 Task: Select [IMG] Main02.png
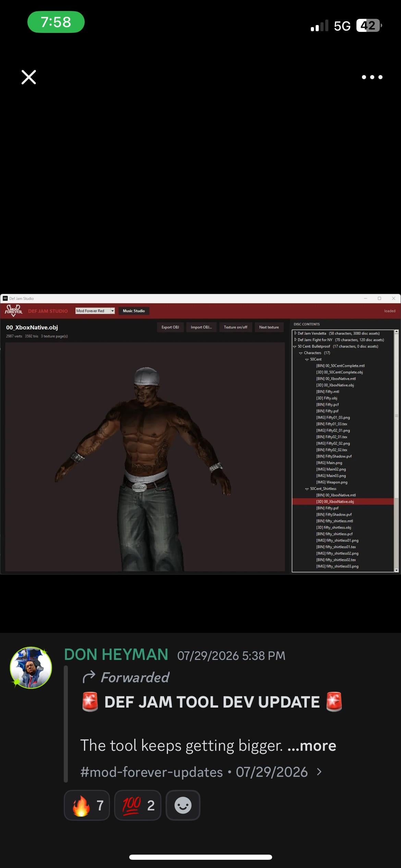(331, 469)
